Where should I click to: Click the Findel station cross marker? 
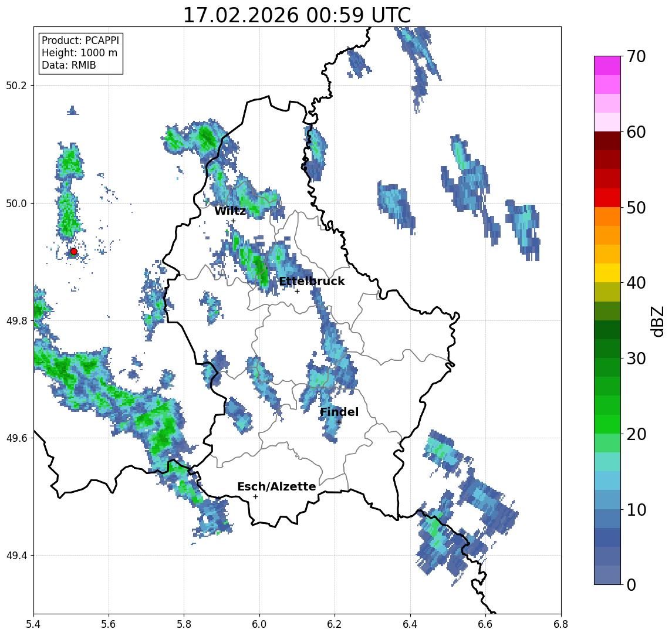point(339,422)
